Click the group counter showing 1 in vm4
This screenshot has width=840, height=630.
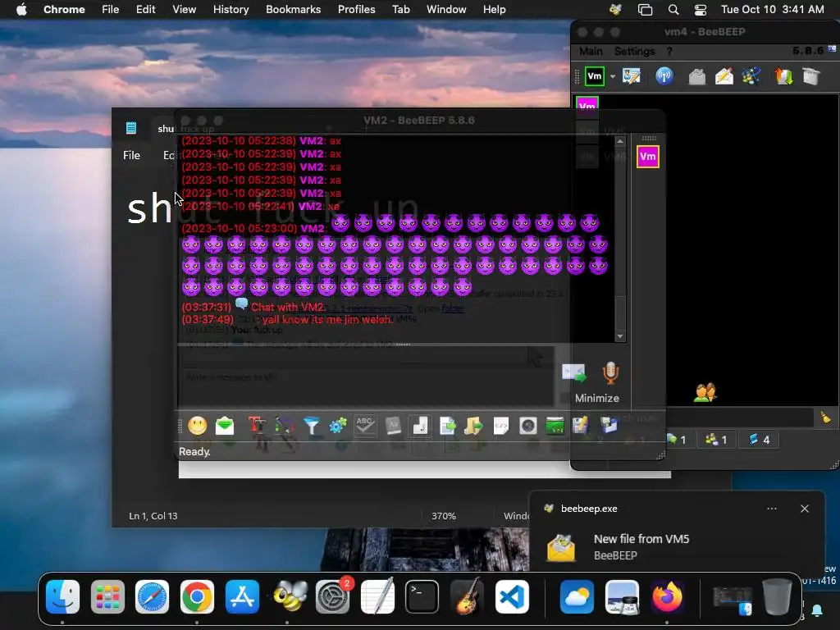point(716,440)
